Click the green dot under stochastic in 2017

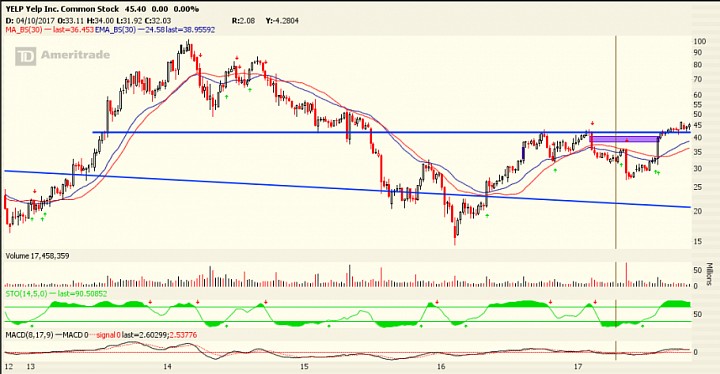point(642,326)
